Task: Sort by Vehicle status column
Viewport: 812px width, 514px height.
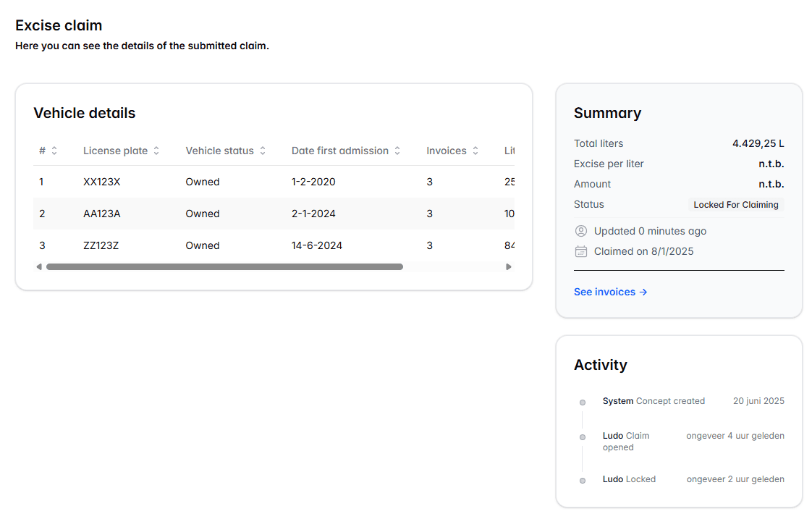Action: click(x=263, y=151)
